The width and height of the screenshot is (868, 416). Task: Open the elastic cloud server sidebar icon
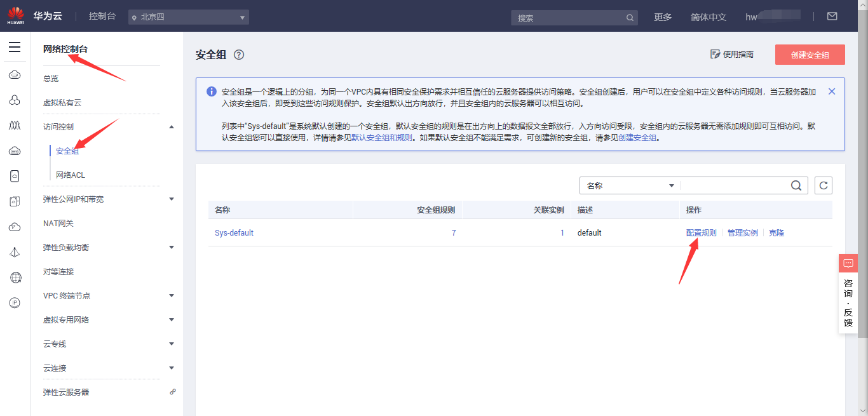click(15, 75)
